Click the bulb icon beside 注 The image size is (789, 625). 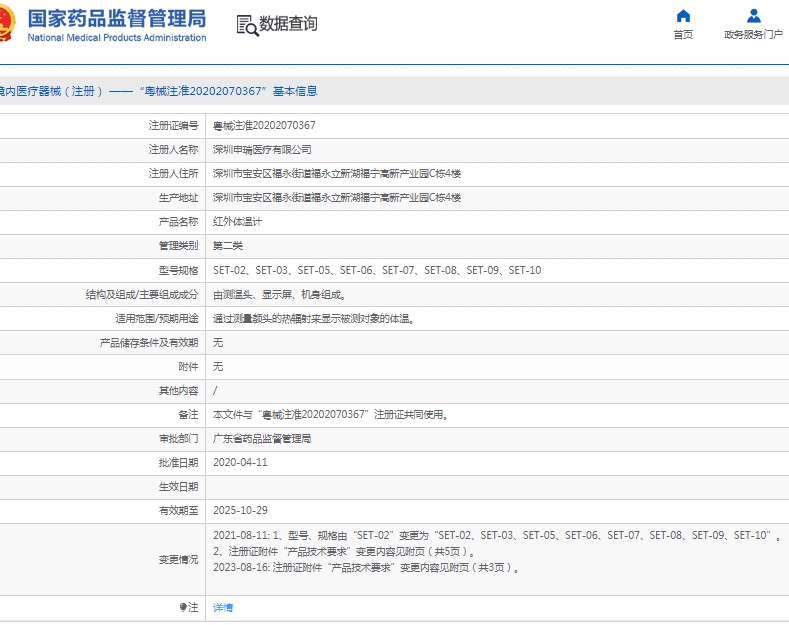[x=183, y=607]
